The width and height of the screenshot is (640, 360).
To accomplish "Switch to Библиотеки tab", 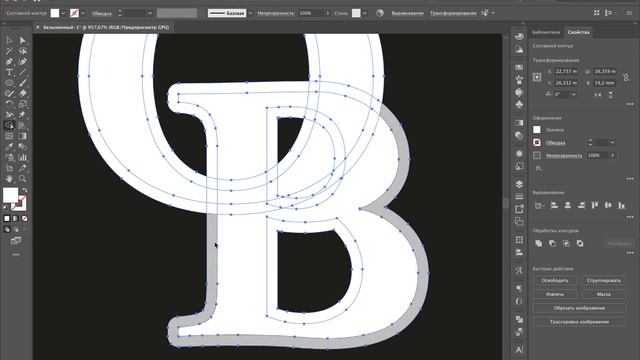I will click(546, 32).
